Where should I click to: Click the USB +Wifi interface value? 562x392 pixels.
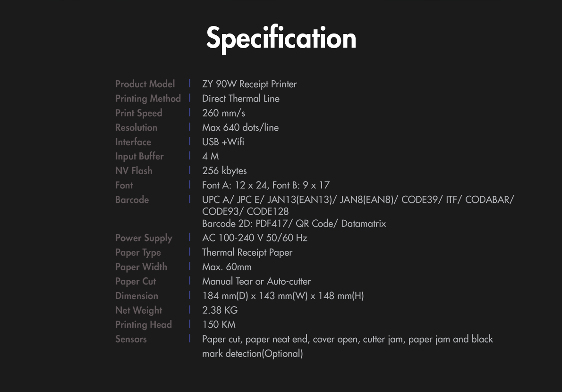pyautogui.click(x=223, y=142)
